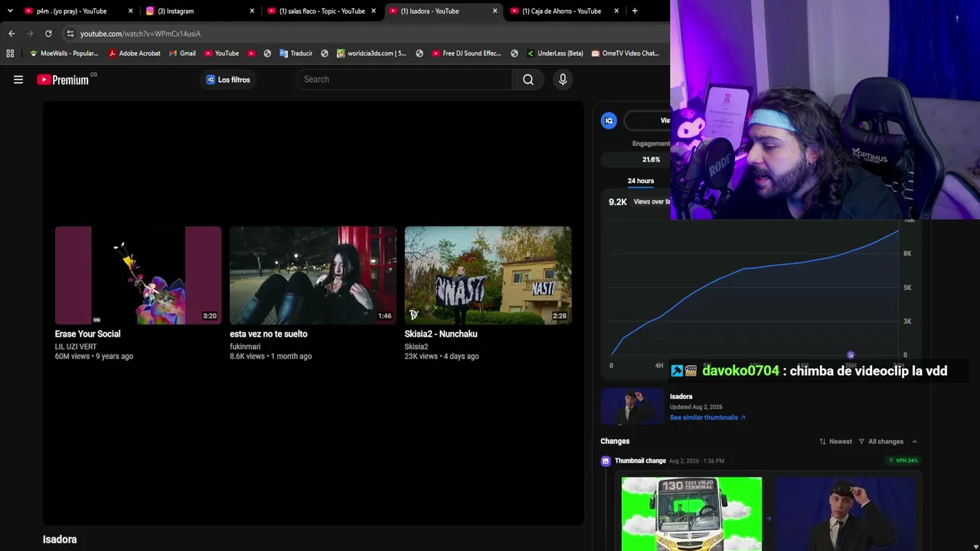The width and height of the screenshot is (980, 551).
Task: Click the purple marker on views chart
Action: pos(851,355)
